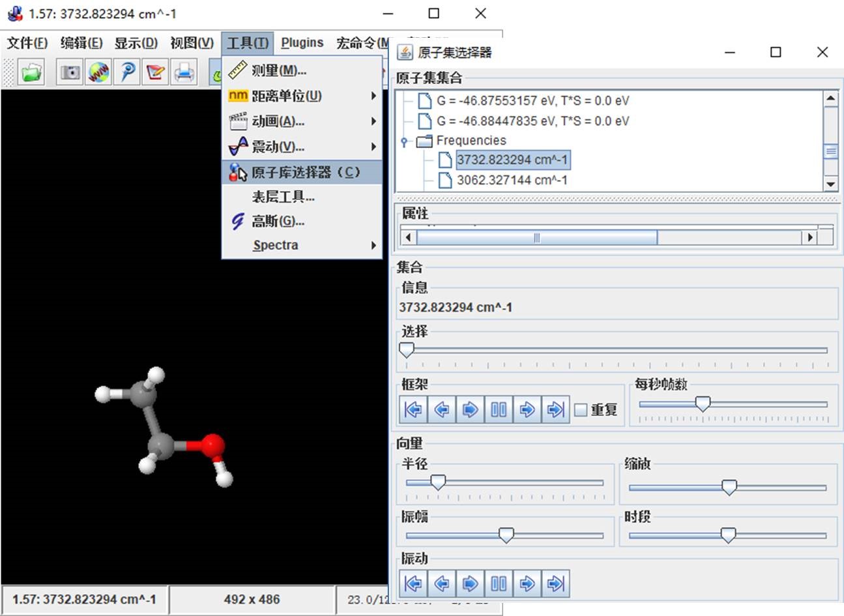Click right arrow of 属性 horizontal scrollbar
844x616 pixels.
point(809,237)
